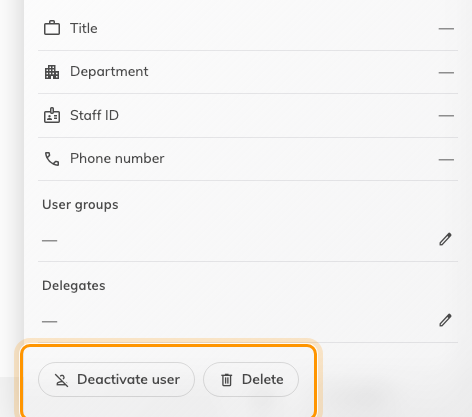
Task: Click the empty Department value dash
Action: click(x=446, y=72)
